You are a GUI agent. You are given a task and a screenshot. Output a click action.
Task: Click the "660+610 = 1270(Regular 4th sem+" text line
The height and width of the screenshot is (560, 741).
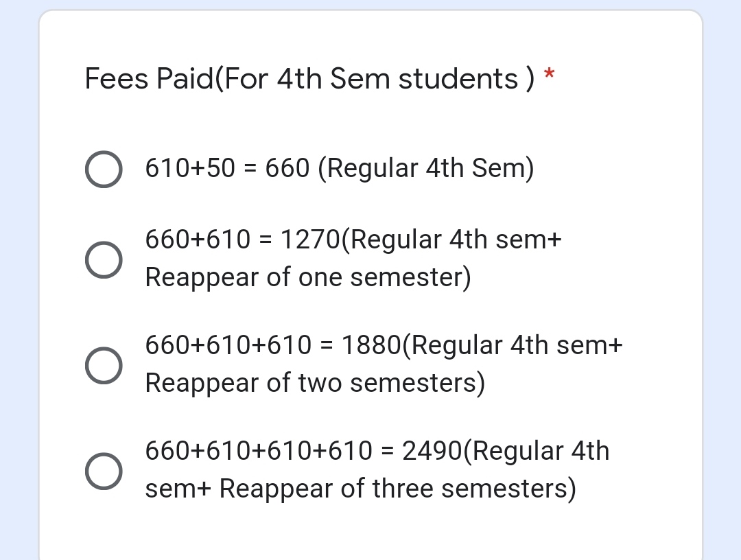pyautogui.click(x=353, y=240)
